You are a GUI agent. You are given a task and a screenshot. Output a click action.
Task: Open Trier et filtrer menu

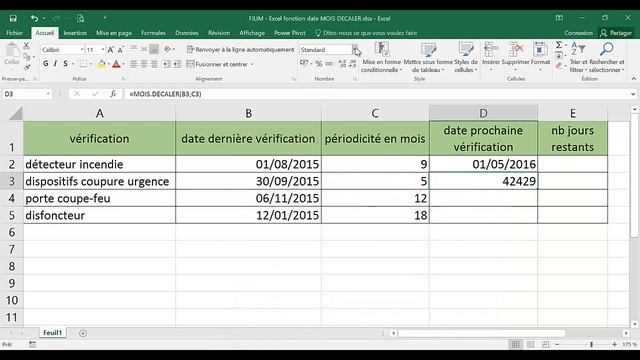578,57
